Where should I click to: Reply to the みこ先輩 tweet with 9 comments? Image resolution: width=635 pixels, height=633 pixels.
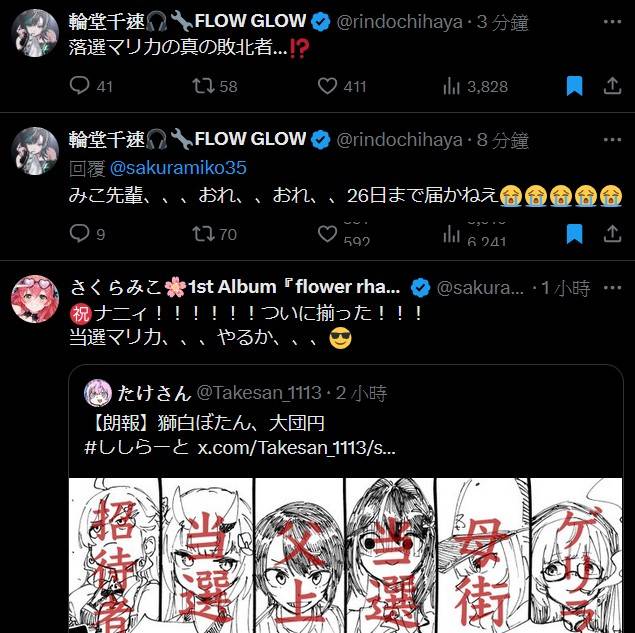[87, 234]
